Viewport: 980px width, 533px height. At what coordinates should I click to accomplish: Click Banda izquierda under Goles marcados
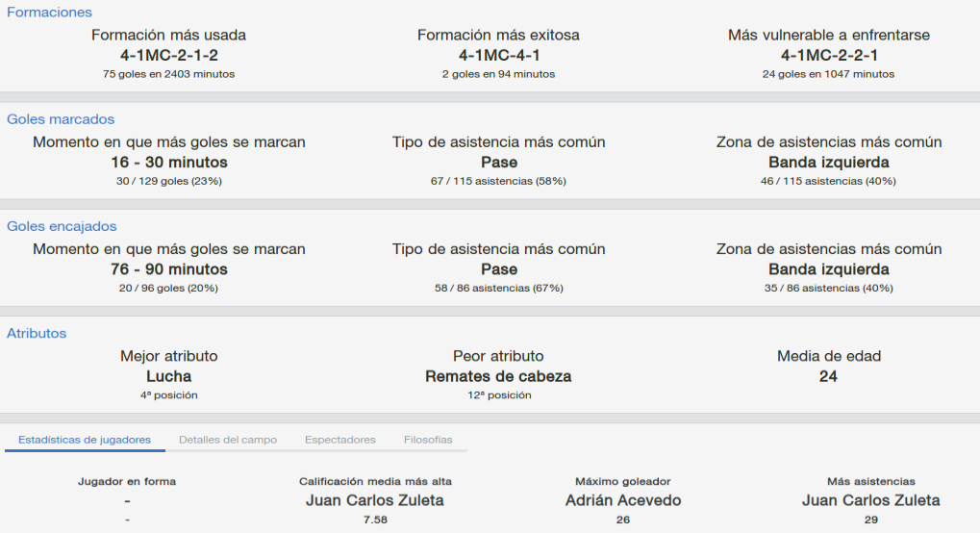coord(829,162)
